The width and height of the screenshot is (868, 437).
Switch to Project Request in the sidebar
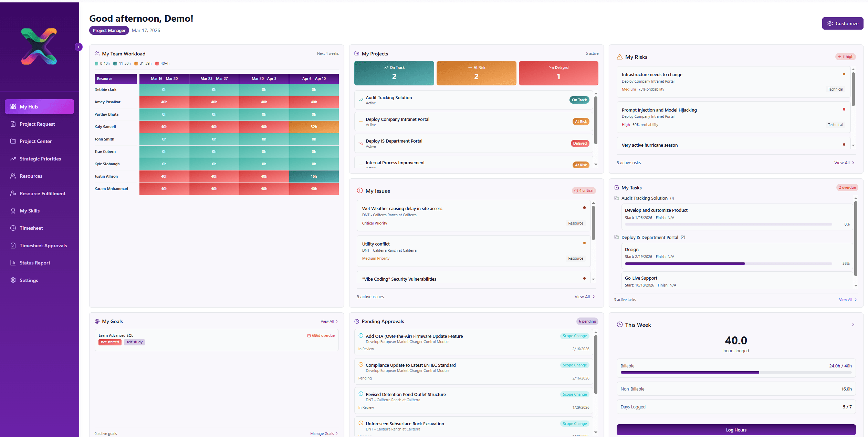point(13,124)
